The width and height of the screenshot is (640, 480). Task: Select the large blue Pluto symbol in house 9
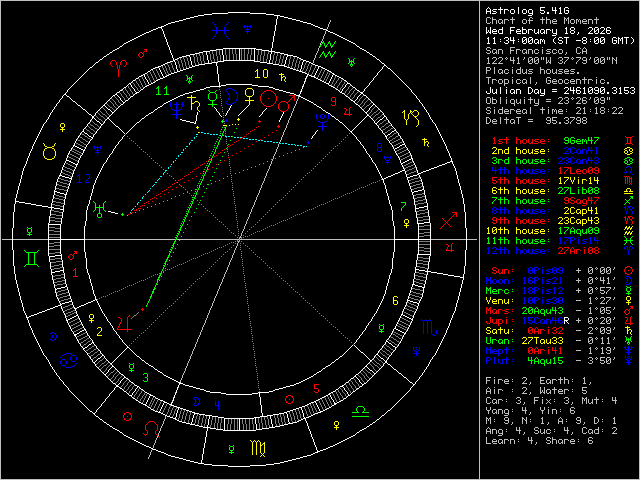[322, 121]
